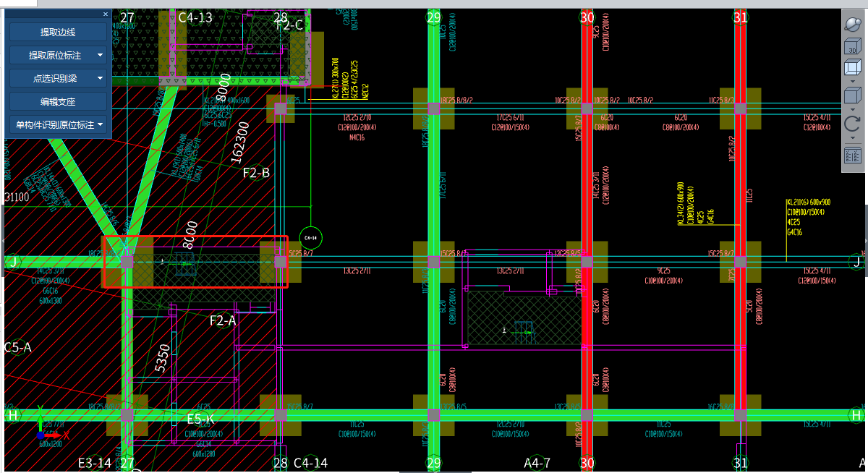This screenshot has width=868, height=473.
Task: Click the 162300 dimension text
Action: [242, 144]
